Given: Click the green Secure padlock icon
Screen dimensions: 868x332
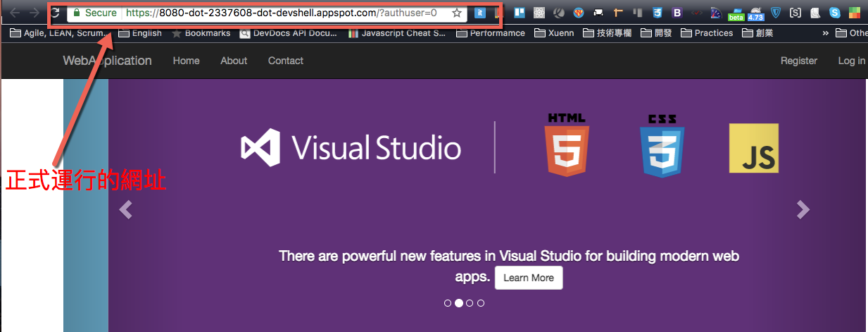Looking at the screenshot, I should coord(76,13).
